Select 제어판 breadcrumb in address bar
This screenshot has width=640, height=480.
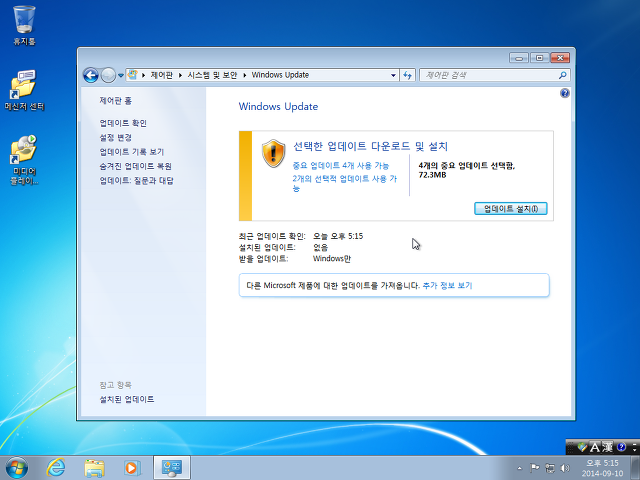pyautogui.click(x=162, y=75)
